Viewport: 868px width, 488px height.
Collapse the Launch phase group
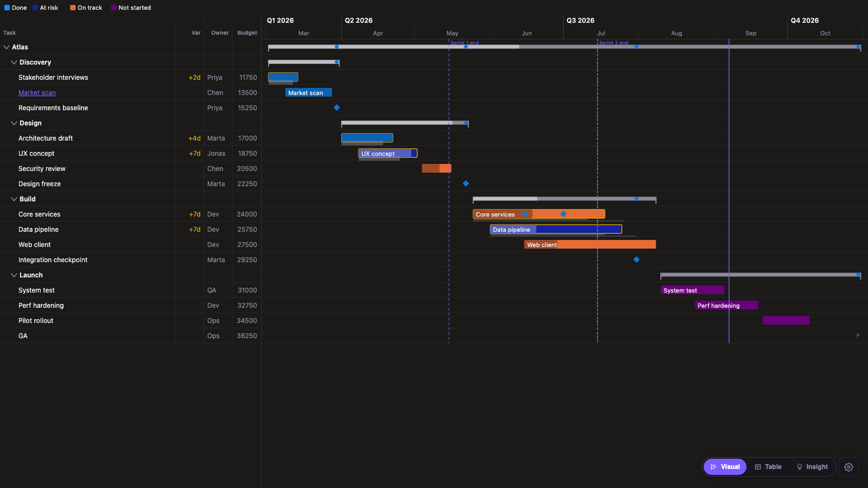point(14,275)
